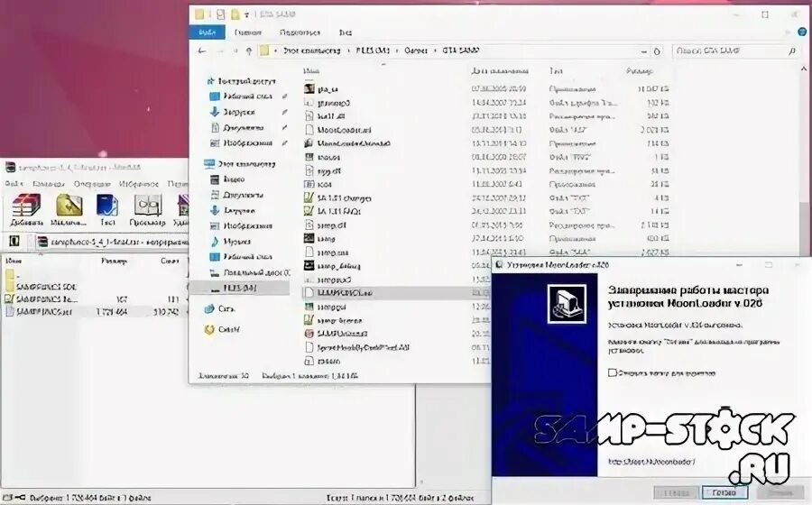
Task: Click the Назад button in the installer
Action: tap(677, 492)
